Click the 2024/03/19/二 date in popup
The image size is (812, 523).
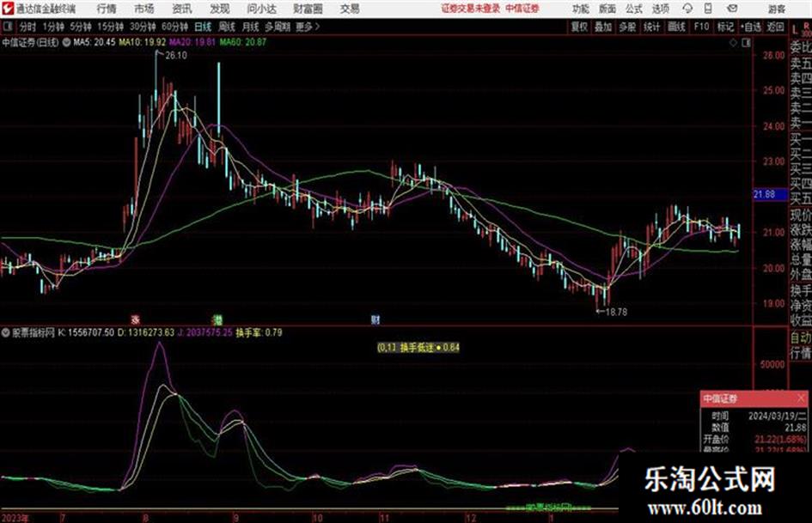[777, 416]
